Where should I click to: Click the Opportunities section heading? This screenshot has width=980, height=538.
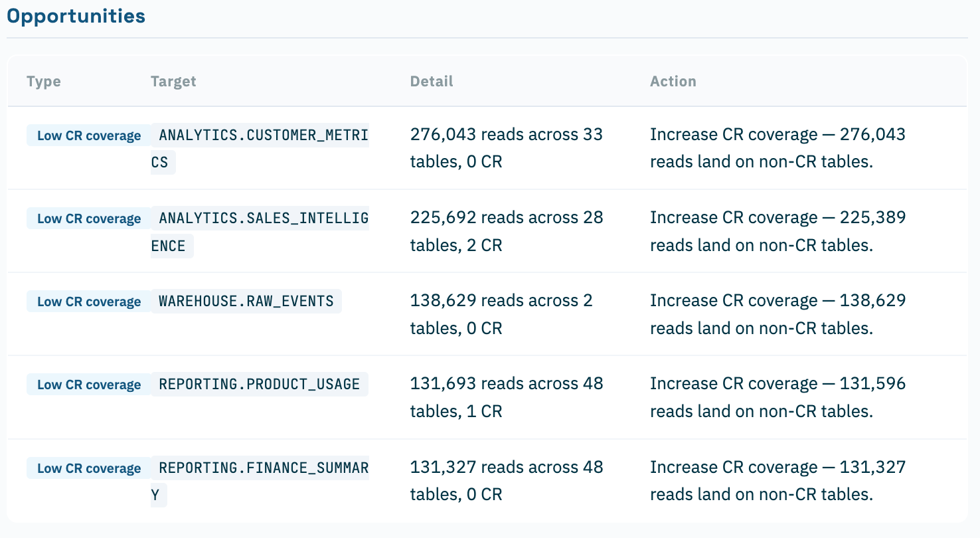(76, 16)
